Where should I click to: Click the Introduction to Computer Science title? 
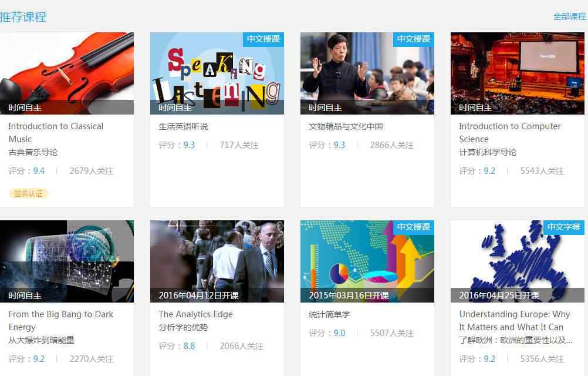tap(510, 132)
